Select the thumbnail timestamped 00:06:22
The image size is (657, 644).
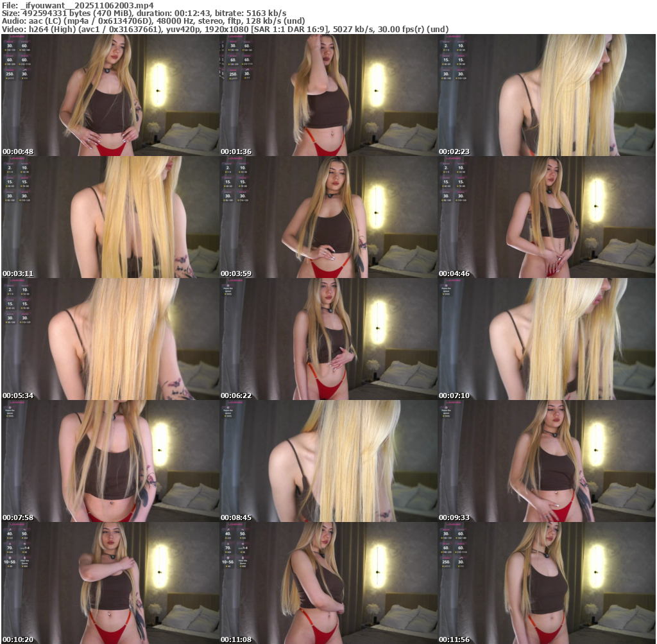[x=328, y=339]
